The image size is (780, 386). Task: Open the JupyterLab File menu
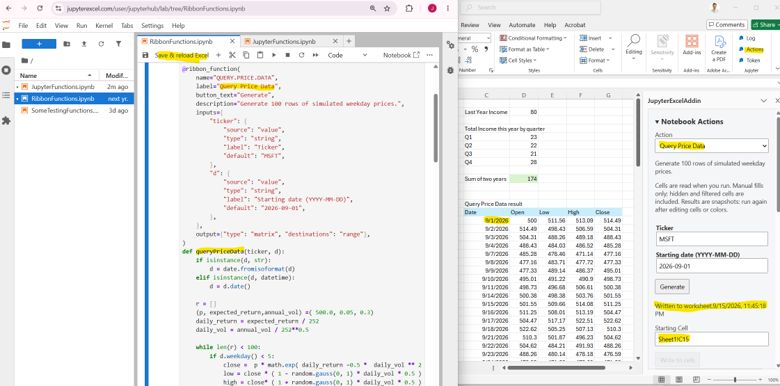[23, 25]
